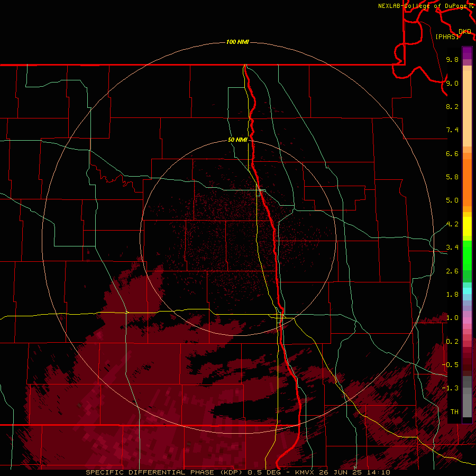Viewport: 476px width, 476px height.
Task: Select the 9.0 value on the color scale
Action: 452,83
